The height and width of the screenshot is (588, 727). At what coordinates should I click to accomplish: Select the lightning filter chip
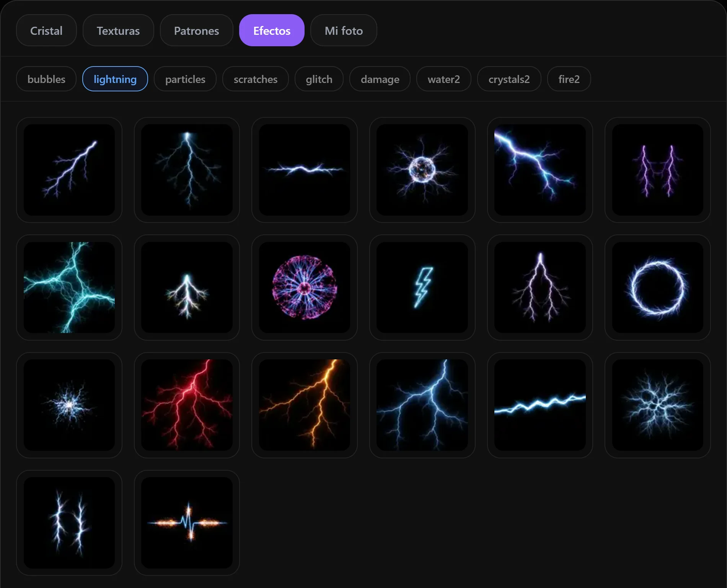(115, 79)
